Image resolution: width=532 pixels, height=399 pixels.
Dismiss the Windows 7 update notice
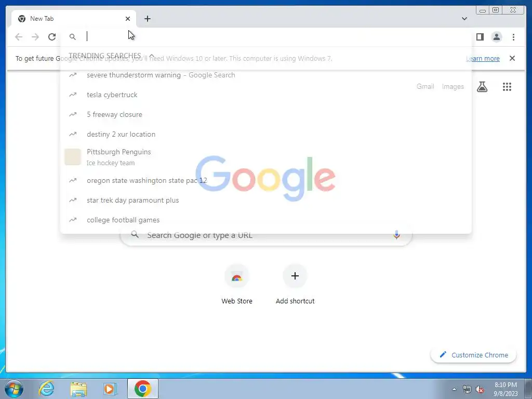(x=512, y=58)
